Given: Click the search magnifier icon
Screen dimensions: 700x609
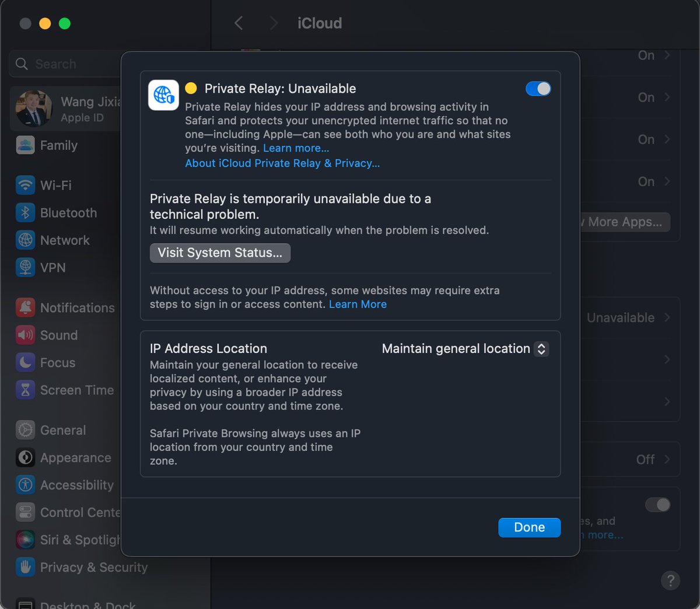Looking at the screenshot, I should tap(22, 64).
